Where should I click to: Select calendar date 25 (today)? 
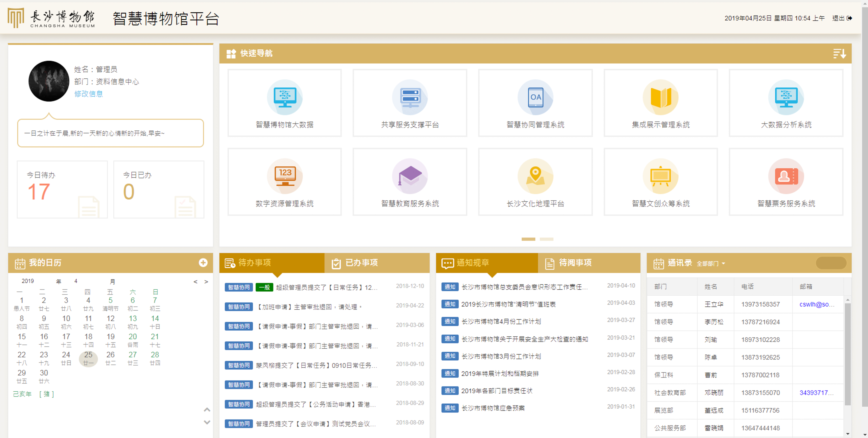click(x=88, y=358)
